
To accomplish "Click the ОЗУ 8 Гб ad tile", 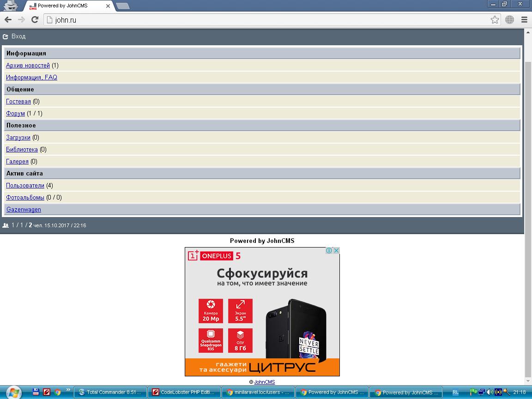I will [x=240, y=340].
